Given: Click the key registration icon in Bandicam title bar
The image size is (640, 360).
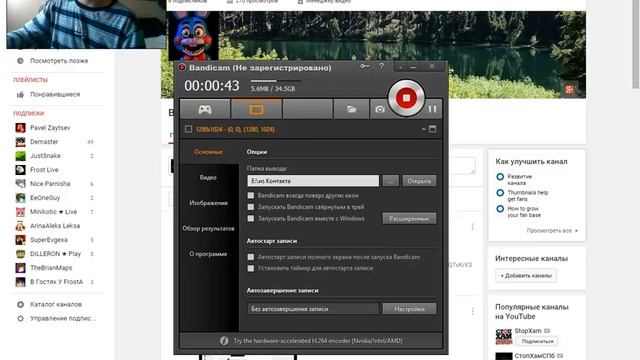Looking at the screenshot, I should pos(364,66).
